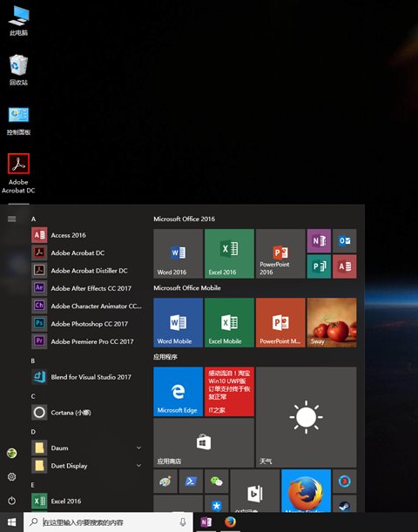Image resolution: width=418 pixels, height=532 pixels.
Task: Open the Steam tile
Action: (345, 503)
